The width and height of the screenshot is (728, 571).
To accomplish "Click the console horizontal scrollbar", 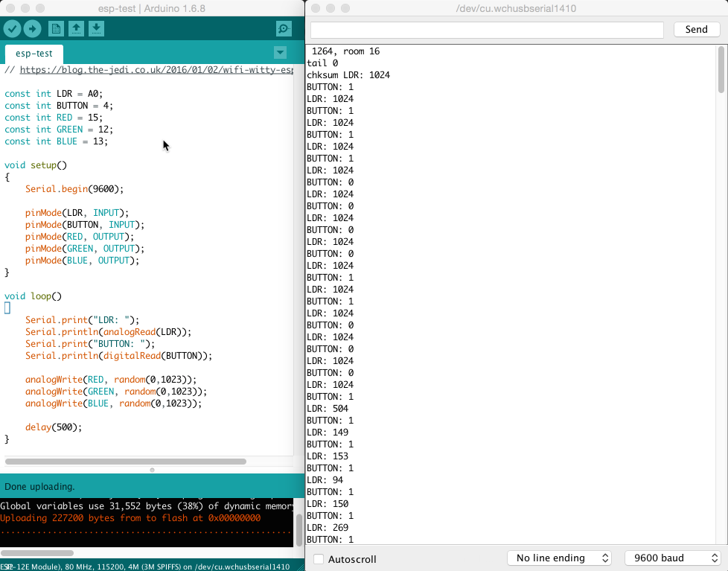I will click(x=37, y=553).
